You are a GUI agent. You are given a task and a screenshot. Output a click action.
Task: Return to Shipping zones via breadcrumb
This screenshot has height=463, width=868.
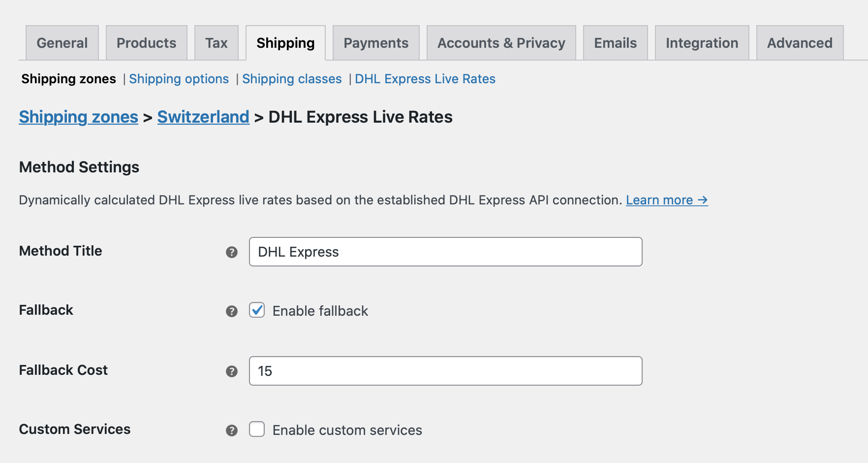tap(78, 117)
